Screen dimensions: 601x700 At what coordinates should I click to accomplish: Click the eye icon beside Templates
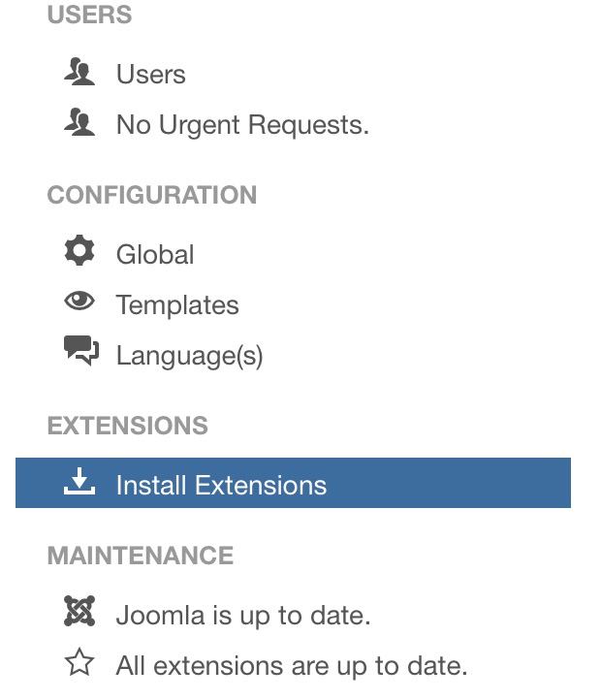pyautogui.click(x=79, y=303)
